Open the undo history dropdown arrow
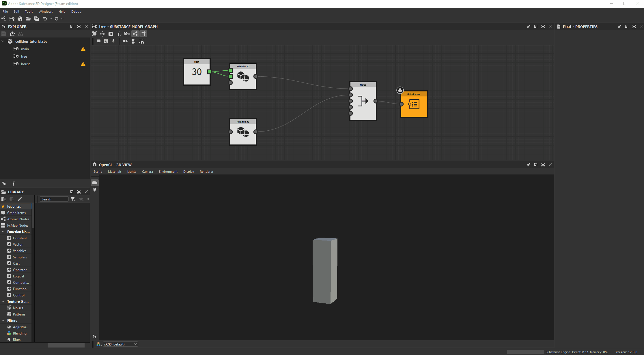This screenshot has width=644, height=355. [x=51, y=19]
